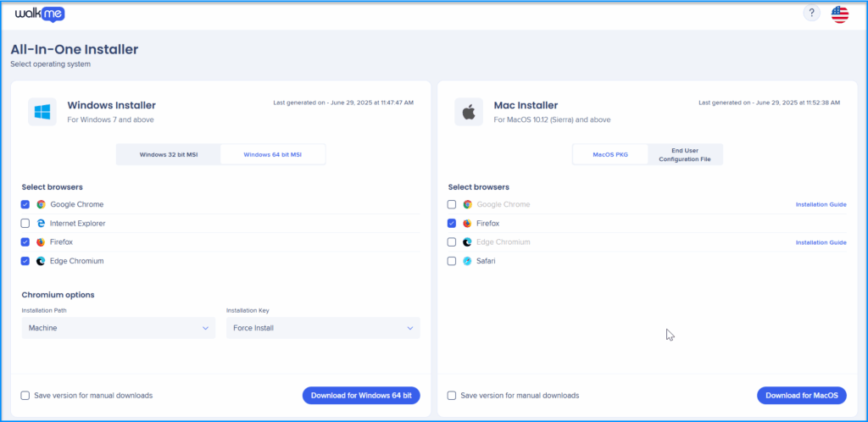868x422 pixels.
Task: Uncheck Firefox in Mac Installer
Action: pyautogui.click(x=452, y=224)
